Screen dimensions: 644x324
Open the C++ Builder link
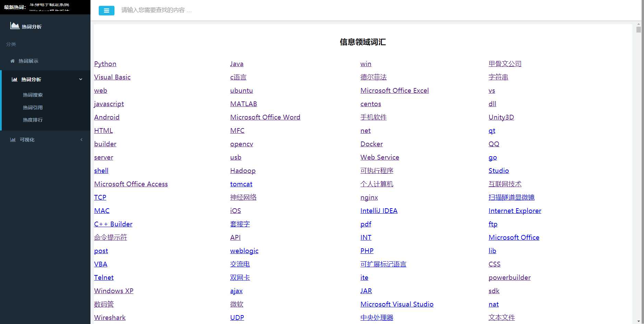113,224
